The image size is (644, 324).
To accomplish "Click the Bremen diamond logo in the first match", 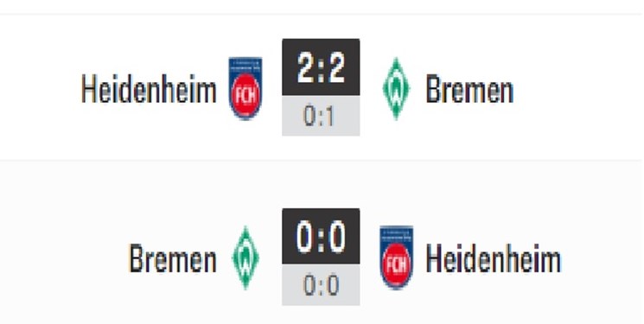I will pyautogui.click(x=396, y=88).
